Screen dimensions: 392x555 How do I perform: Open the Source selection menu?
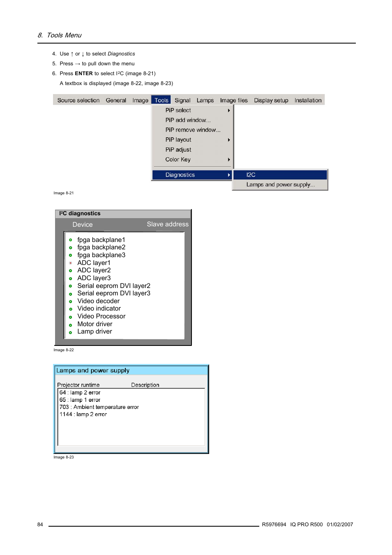[x=78, y=100]
